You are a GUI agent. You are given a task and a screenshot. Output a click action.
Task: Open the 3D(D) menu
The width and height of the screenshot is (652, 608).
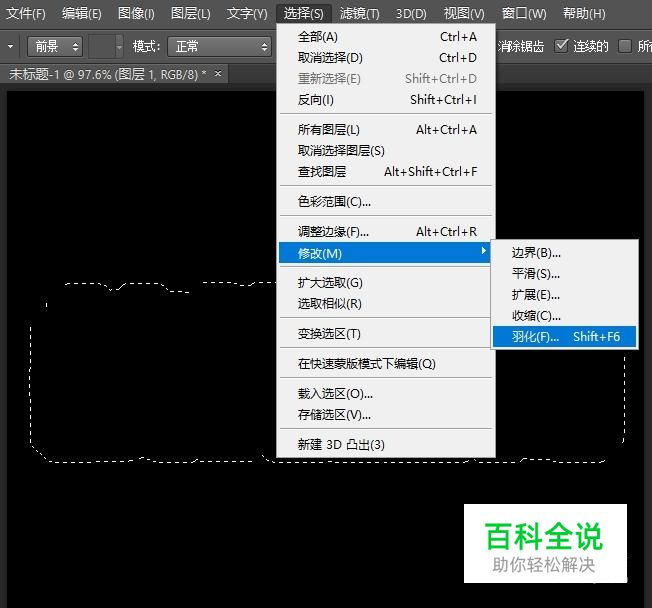(411, 14)
